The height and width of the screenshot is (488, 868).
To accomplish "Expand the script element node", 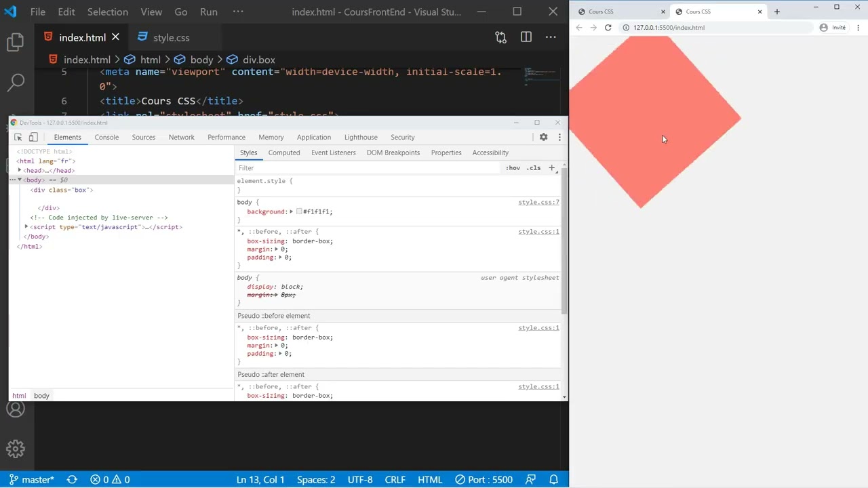I will (x=26, y=227).
